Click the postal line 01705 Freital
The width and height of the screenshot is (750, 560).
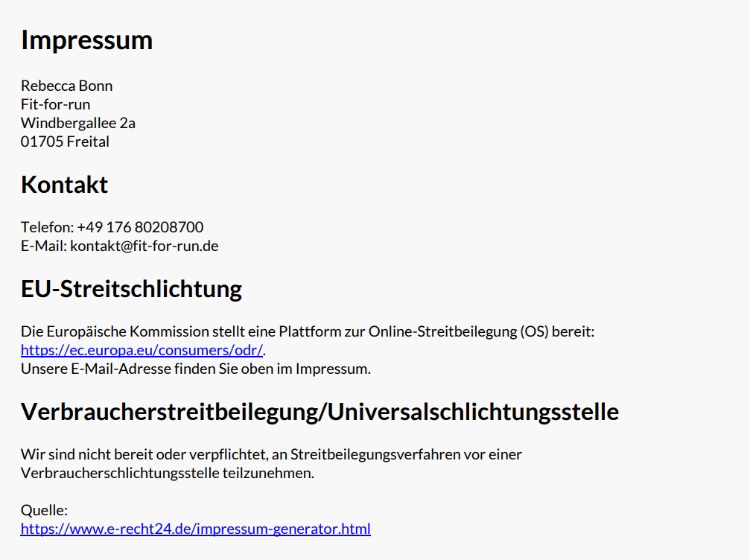(x=65, y=141)
